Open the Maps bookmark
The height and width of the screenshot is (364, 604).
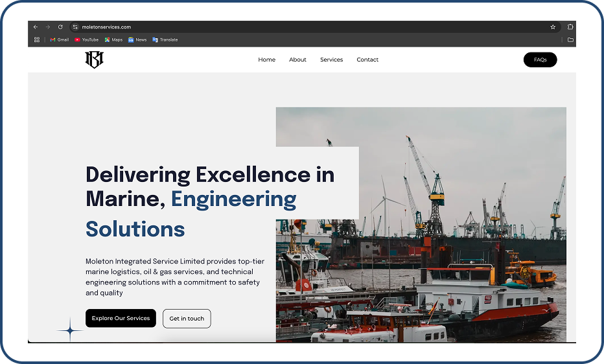[113, 40]
